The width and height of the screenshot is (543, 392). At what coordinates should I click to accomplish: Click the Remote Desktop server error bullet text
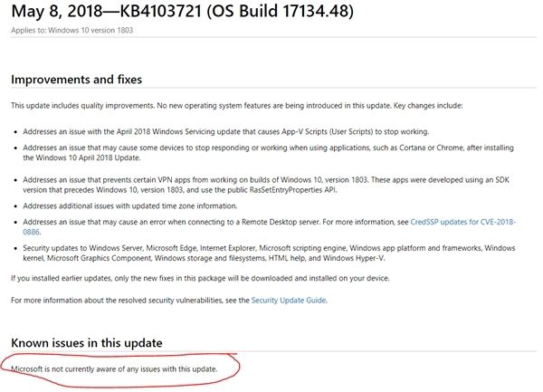[x=215, y=222]
